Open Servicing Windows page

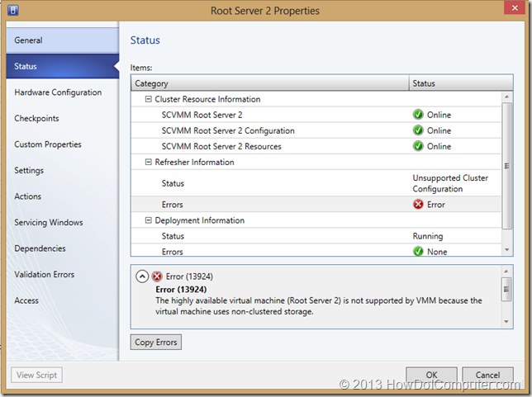pyautogui.click(x=63, y=222)
